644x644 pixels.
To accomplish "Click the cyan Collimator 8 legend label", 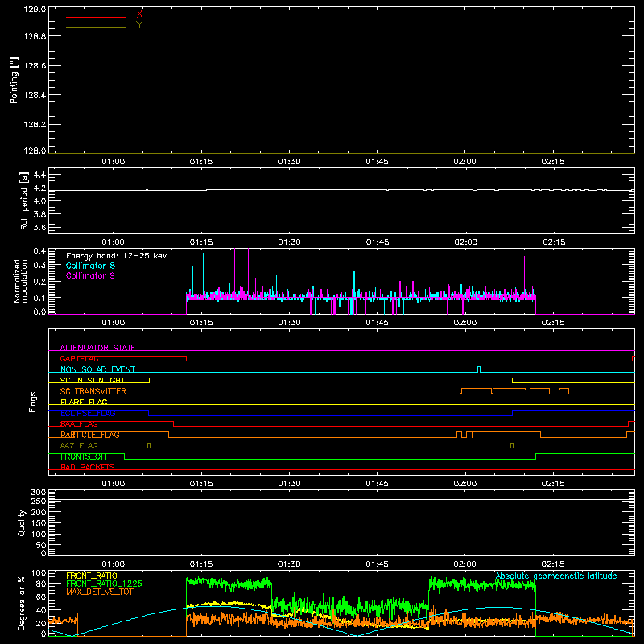I will pyautogui.click(x=90, y=266).
